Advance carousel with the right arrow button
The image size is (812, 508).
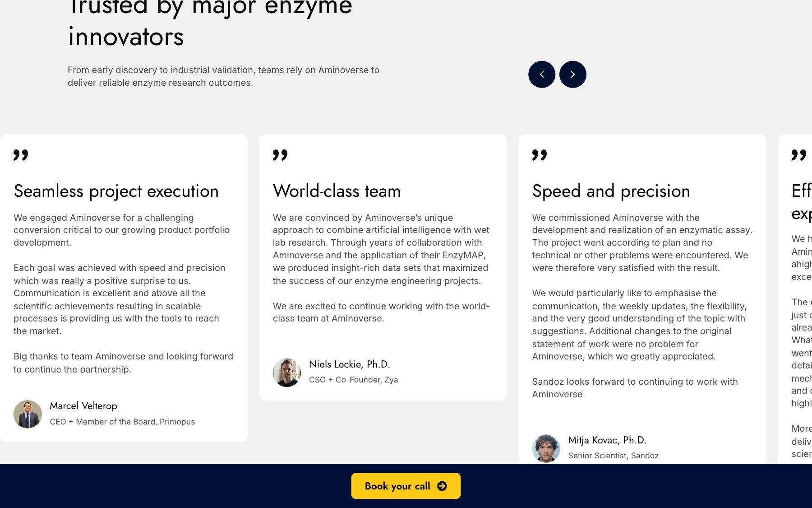pos(573,75)
